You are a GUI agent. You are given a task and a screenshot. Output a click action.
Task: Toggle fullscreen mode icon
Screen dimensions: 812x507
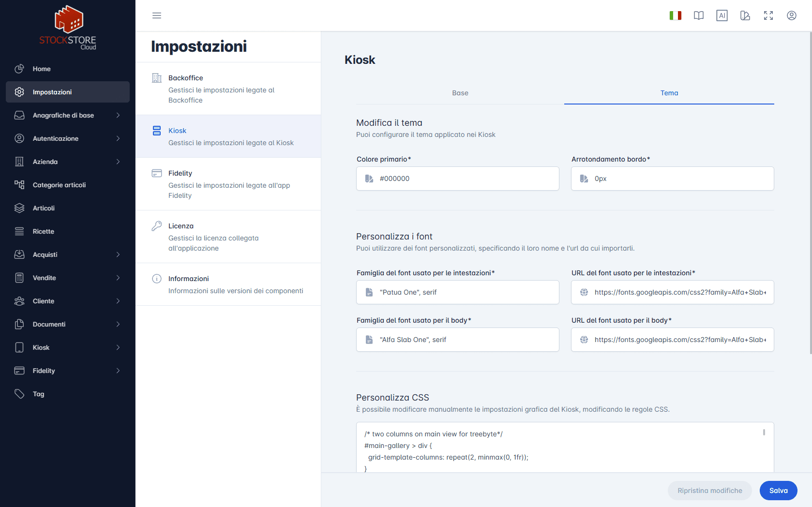[768, 15]
